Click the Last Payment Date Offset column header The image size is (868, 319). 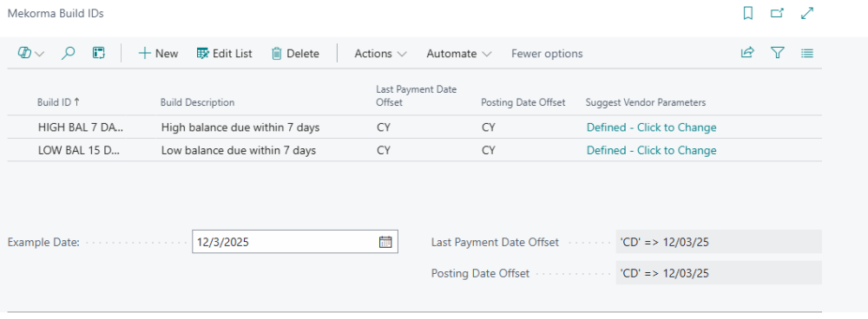[417, 95]
